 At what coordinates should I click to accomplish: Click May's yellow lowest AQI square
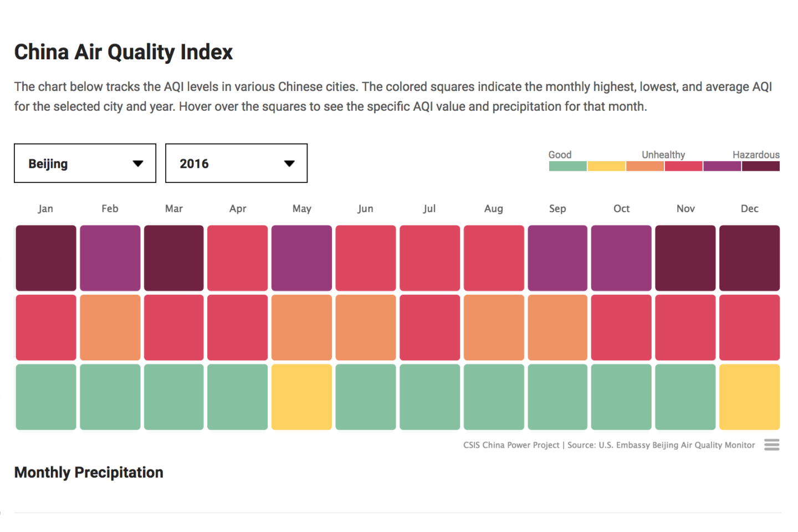(x=301, y=397)
